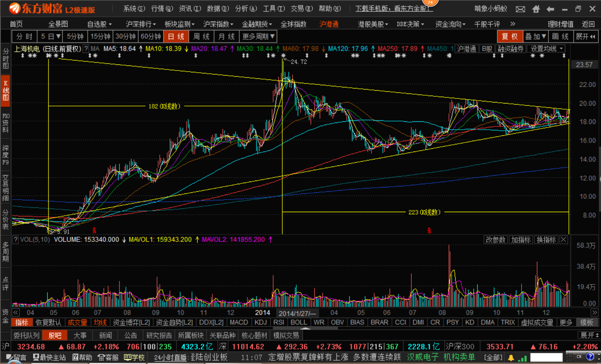Image resolution: width=601 pixels, height=364 pixels.
Task: Click the blue help circle tray icon
Action: pyautogui.click(x=590, y=357)
